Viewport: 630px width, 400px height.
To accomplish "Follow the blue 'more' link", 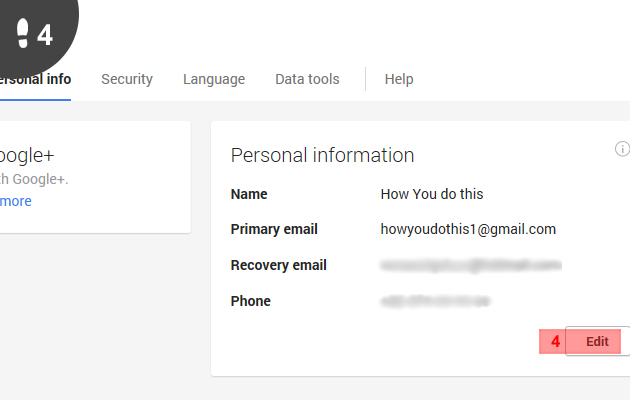I will point(16,201).
